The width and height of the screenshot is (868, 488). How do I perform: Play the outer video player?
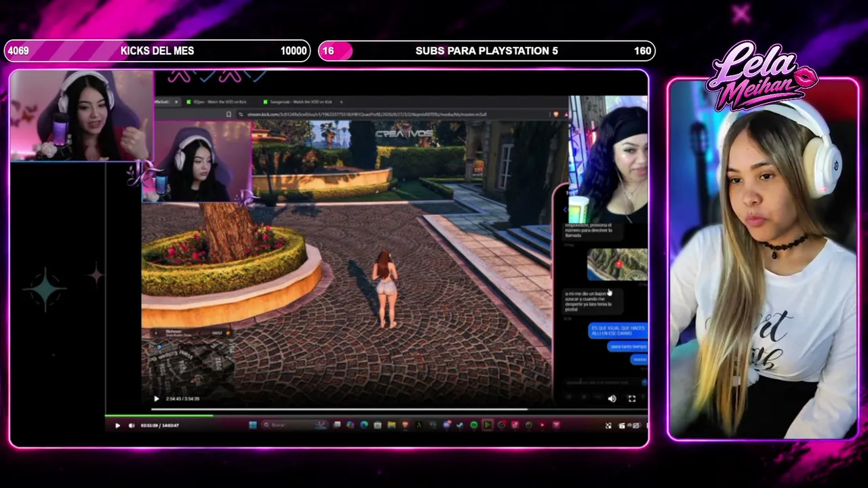click(x=117, y=426)
